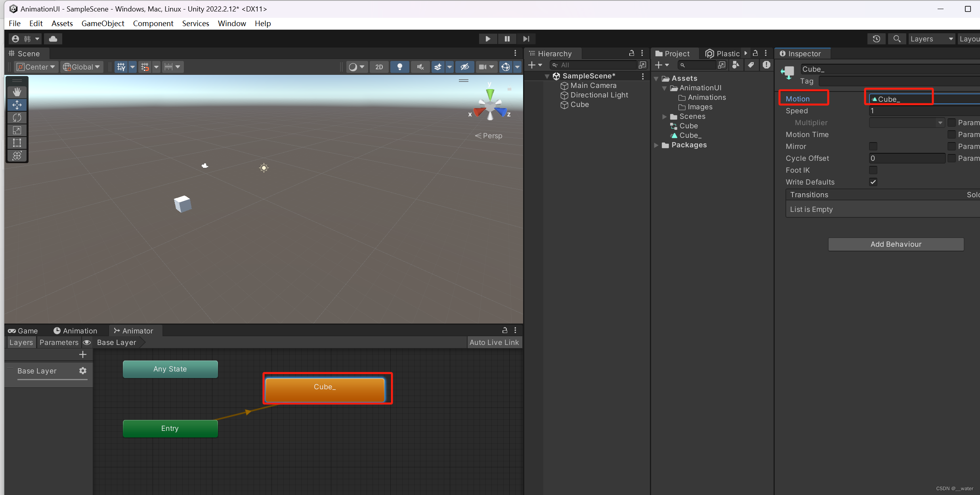The width and height of the screenshot is (980, 495).
Task: Open the Images folder in Project
Action: (700, 107)
